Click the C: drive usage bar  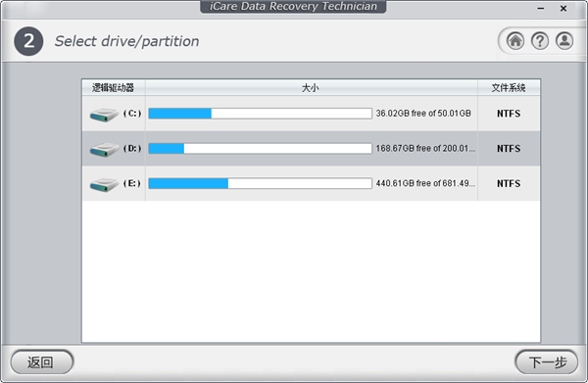point(261,114)
